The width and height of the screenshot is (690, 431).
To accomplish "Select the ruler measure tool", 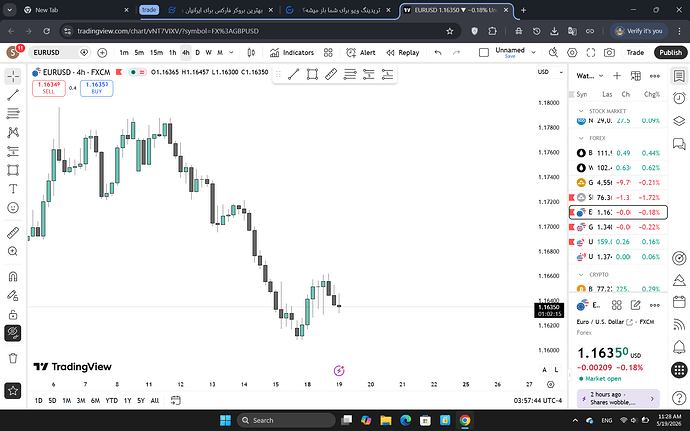I will point(13,232).
